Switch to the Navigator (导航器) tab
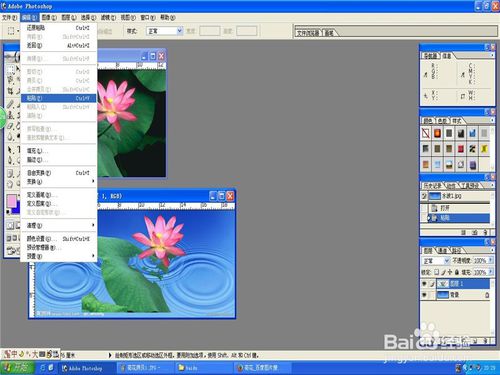Screen dimensions: 500x375 click(x=430, y=56)
